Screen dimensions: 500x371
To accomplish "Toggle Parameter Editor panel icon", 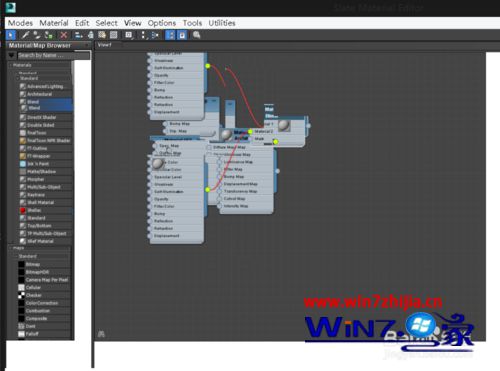I will 182,35.
